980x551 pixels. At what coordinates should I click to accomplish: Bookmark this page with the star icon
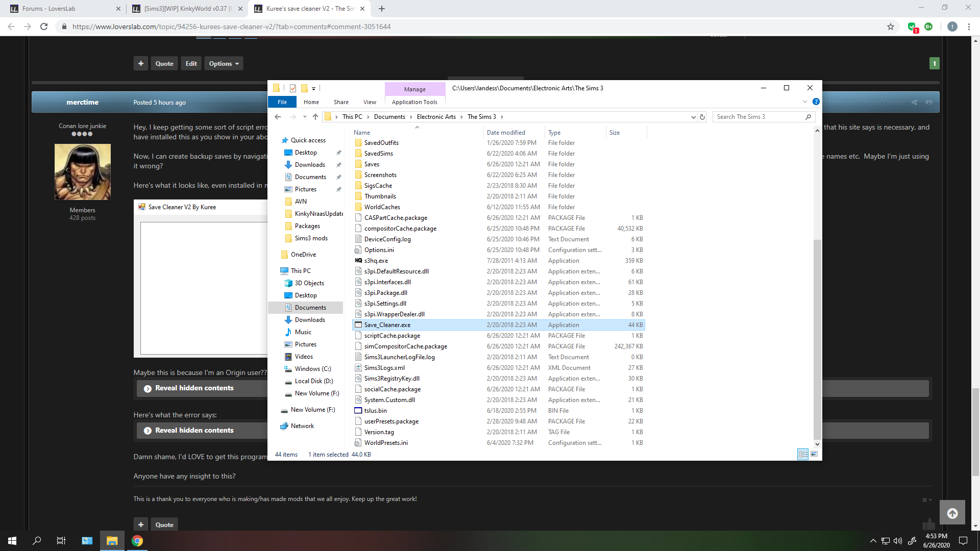pos(891,27)
